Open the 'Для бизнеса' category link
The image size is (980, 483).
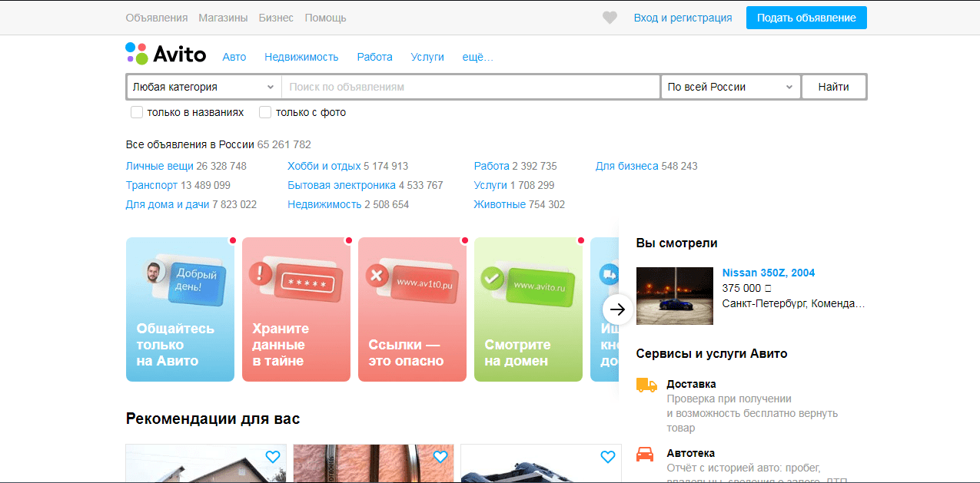(x=627, y=166)
